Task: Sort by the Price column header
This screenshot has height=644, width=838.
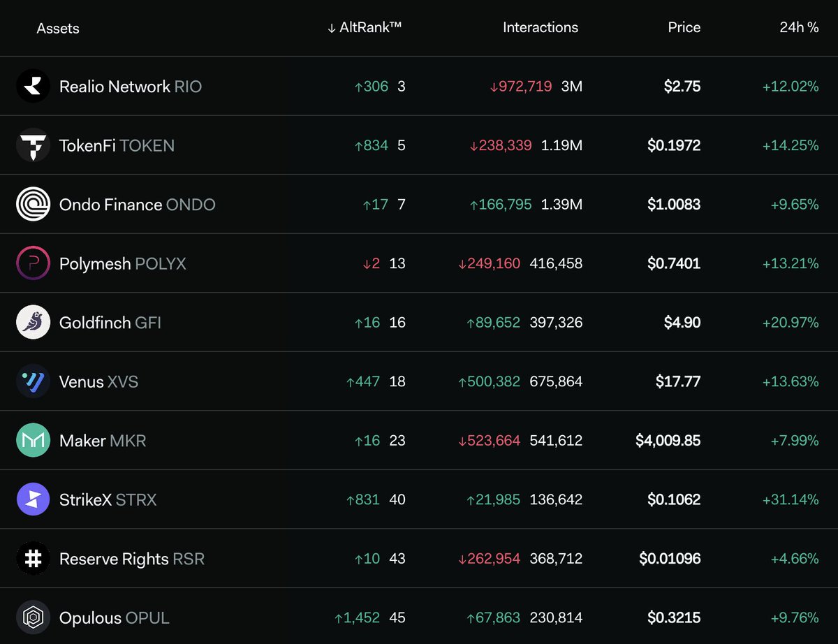Action: click(684, 28)
